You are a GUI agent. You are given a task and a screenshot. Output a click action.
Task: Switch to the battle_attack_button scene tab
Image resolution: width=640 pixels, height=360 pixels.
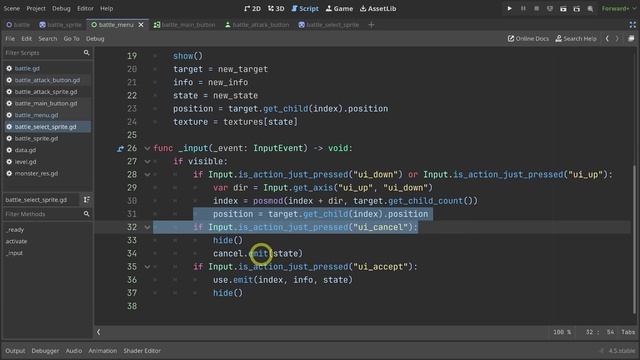coord(257,25)
